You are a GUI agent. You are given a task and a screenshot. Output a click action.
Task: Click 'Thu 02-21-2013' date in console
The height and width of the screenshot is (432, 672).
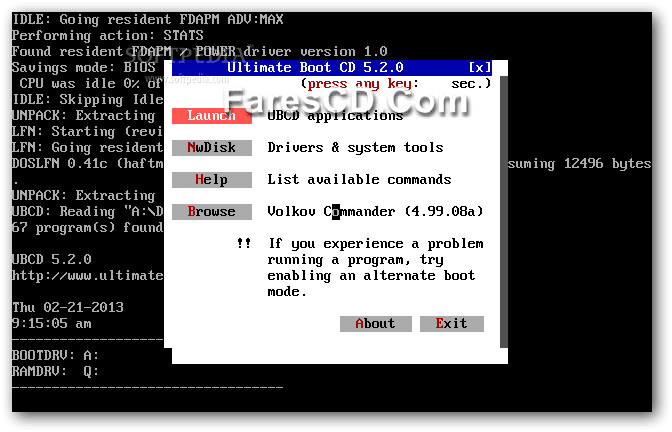click(x=68, y=307)
